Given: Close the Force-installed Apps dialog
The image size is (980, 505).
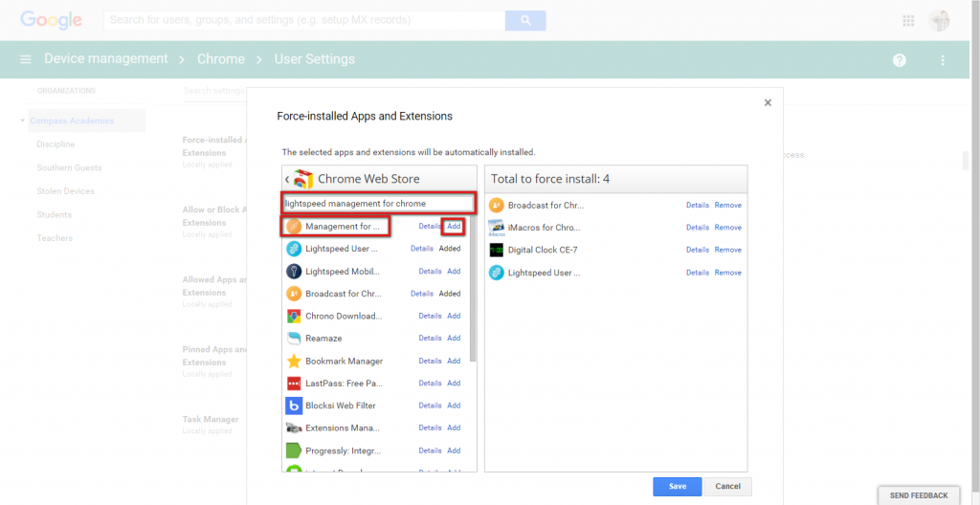Looking at the screenshot, I should coord(768,102).
